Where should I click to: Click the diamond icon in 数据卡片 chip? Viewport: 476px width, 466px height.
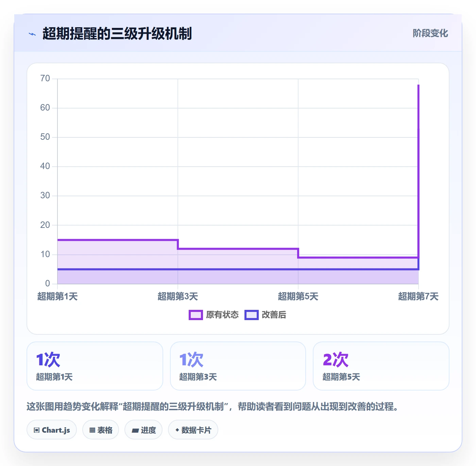177,430
